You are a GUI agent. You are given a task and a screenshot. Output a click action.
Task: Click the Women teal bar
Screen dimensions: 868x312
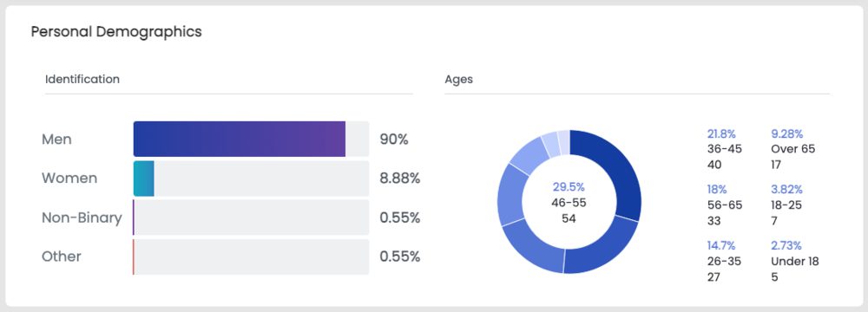[x=143, y=179]
